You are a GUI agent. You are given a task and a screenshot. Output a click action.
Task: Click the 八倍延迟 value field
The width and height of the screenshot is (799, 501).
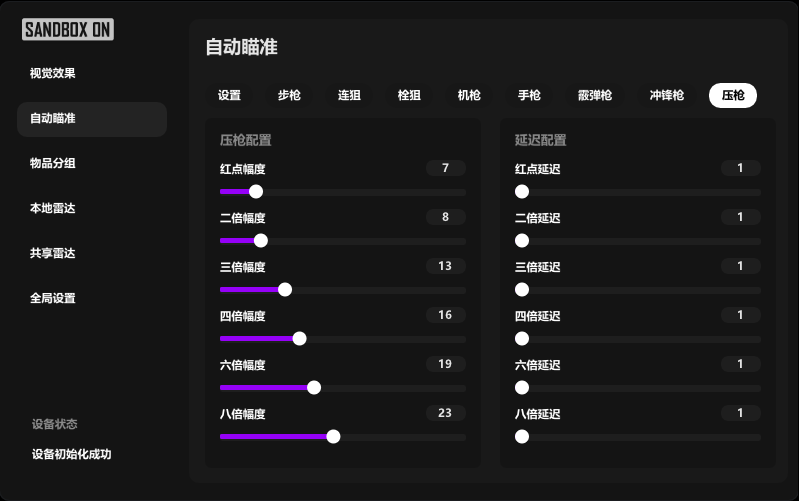pos(741,413)
